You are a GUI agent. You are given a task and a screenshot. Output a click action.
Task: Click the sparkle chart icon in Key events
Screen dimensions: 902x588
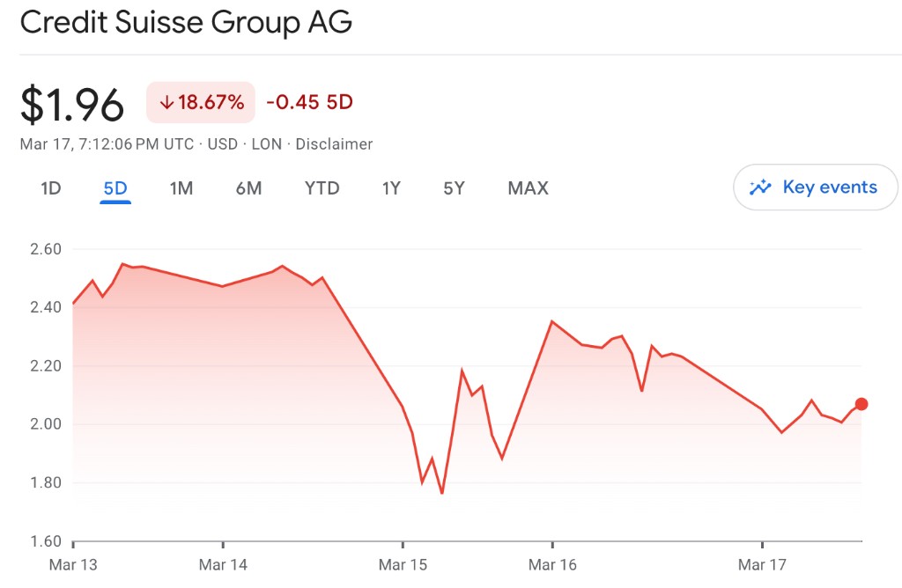click(x=759, y=187)
